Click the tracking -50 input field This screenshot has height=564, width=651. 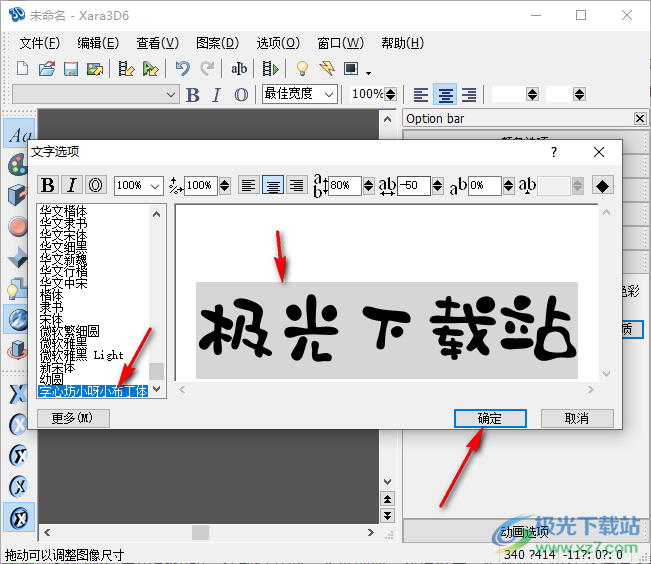[x=414, y=185]
